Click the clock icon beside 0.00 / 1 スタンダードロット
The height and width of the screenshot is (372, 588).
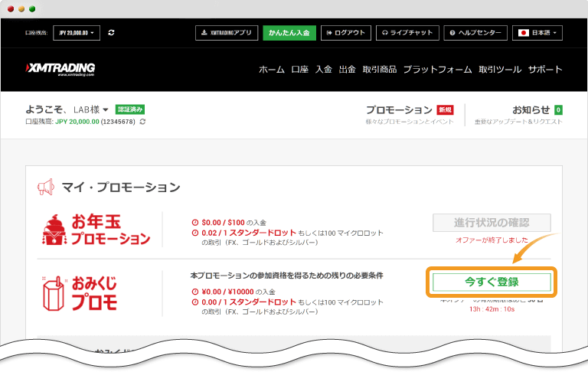point(195,302)
